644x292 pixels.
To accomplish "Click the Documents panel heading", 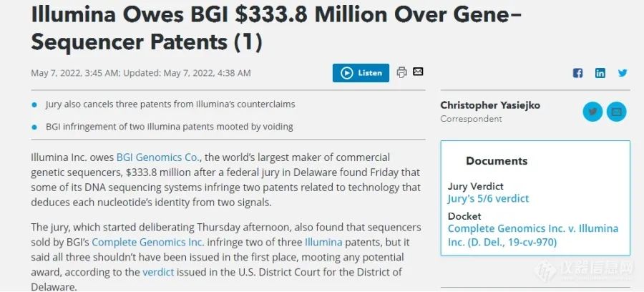I will point(497,161).
